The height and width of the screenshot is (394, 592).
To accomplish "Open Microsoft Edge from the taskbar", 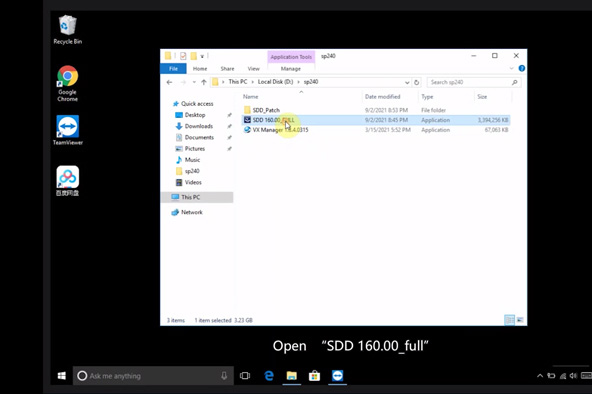I will coord(269,376).
